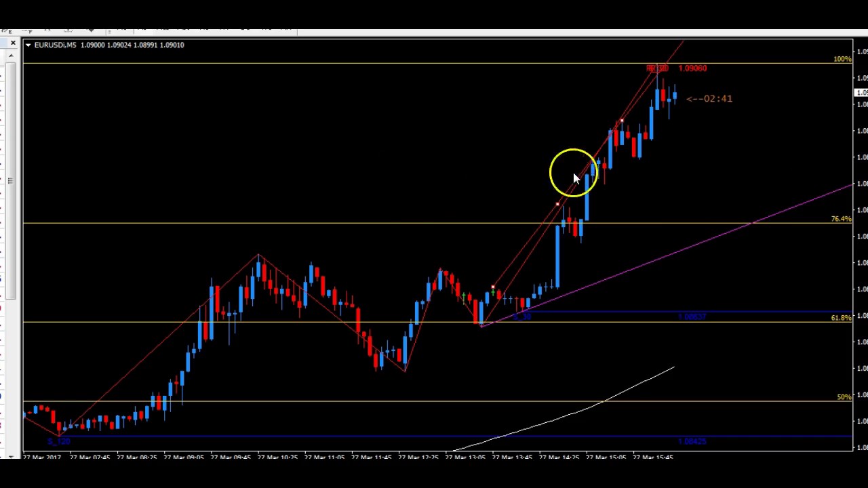Click the blue 1.08425 support price label
The height and width of the screenshot is (488, 868).
tap(692, 442)
